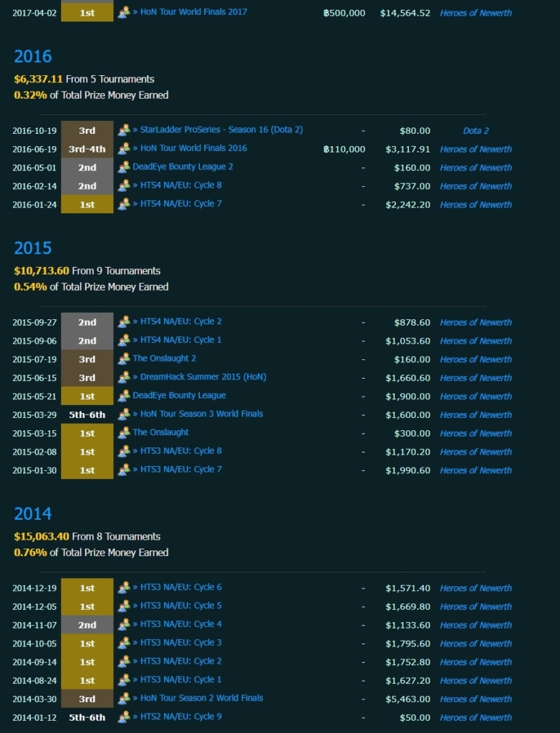Click team icon beside HTS3 NA/EU: Cycle 6
The image size is (560, 733).
tap(123, 588)
